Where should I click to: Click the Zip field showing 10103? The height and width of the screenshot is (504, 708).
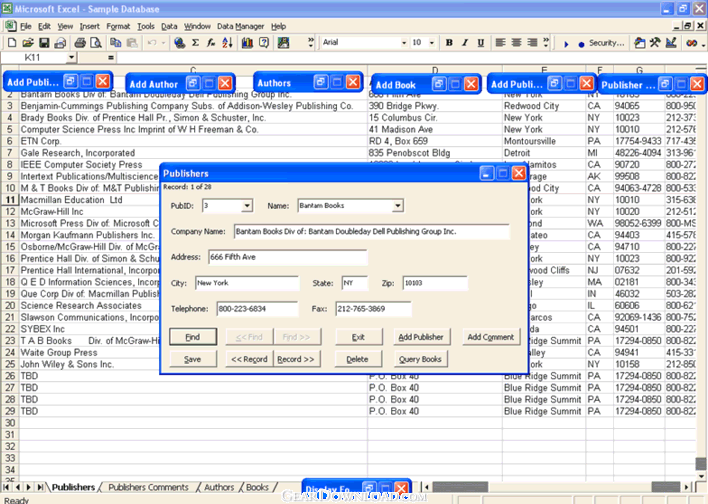435,283
